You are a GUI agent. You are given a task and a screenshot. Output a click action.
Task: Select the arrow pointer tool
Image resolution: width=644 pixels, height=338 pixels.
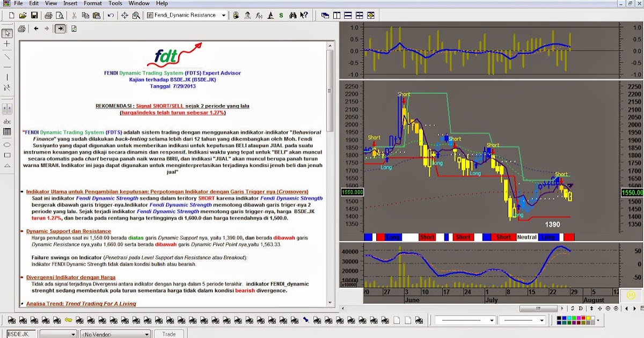click(x=7, y=34)
